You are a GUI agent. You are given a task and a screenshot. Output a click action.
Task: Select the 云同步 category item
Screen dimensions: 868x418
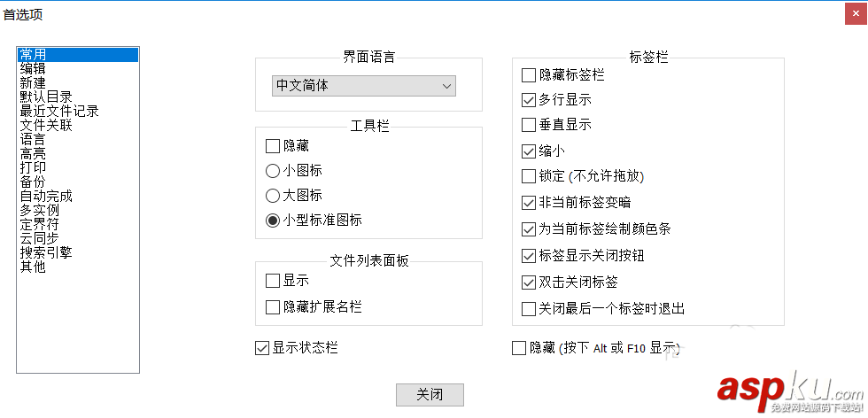[x=40, y=238]
